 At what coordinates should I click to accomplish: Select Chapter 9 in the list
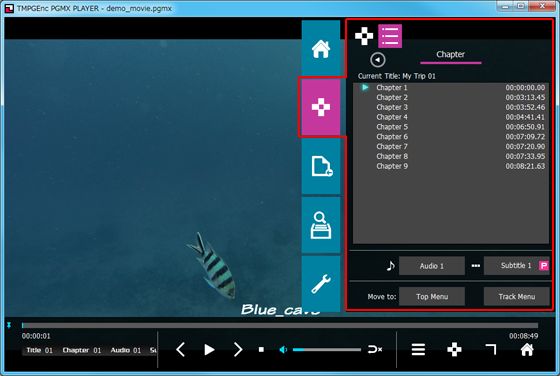click(451, 166)
